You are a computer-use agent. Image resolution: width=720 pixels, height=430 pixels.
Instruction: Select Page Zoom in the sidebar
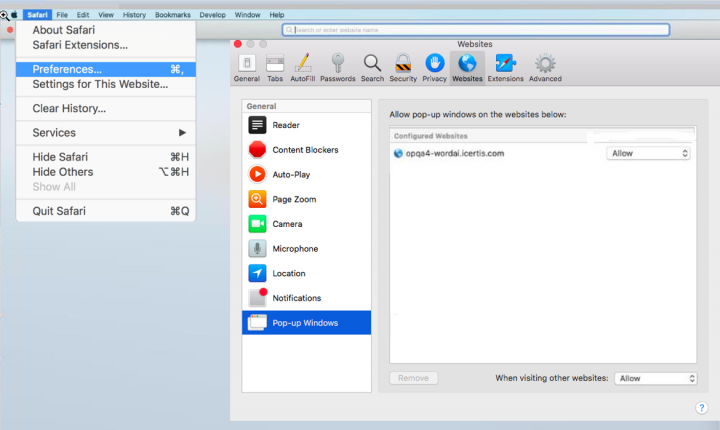point(306,199)
